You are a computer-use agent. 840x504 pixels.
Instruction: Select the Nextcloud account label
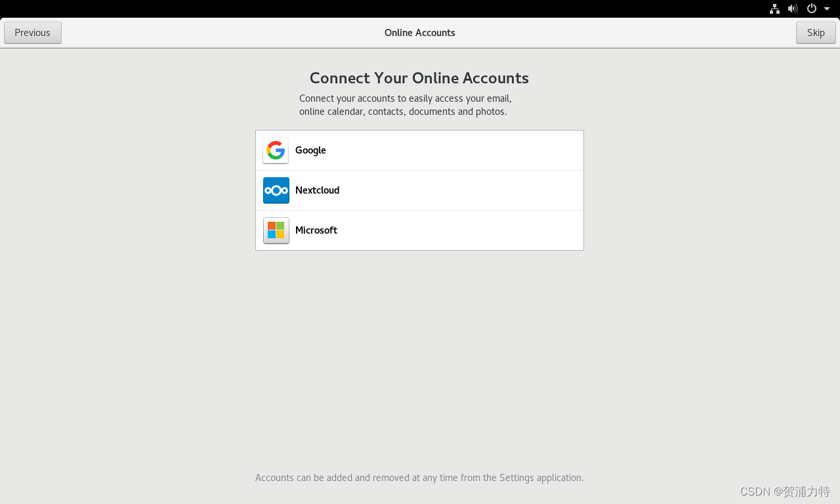point(317,190)
